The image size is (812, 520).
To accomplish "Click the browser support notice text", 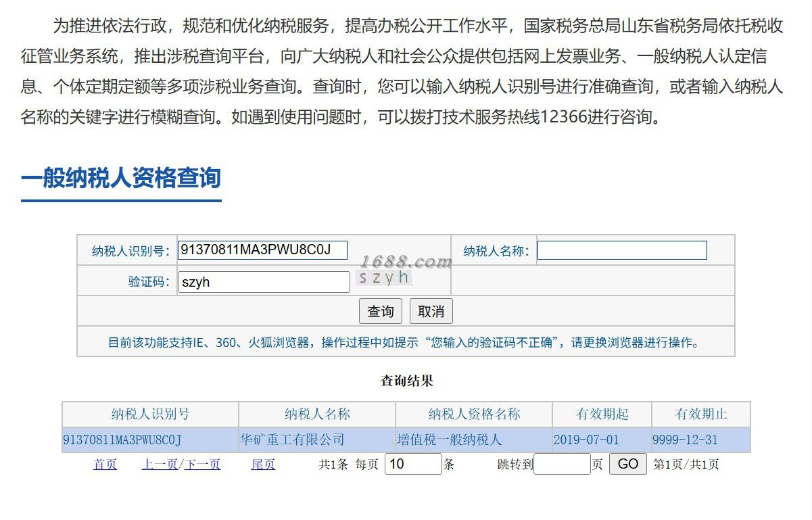I will [406, 342].
